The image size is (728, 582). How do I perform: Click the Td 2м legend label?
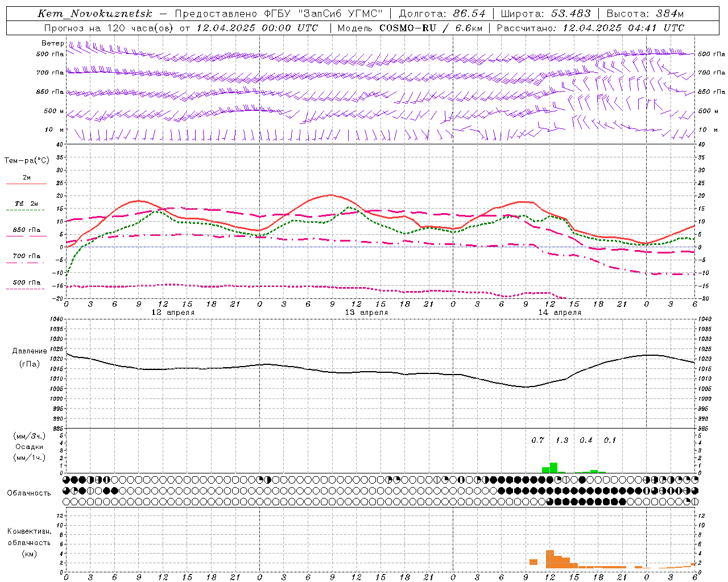[x=27, y=203]
